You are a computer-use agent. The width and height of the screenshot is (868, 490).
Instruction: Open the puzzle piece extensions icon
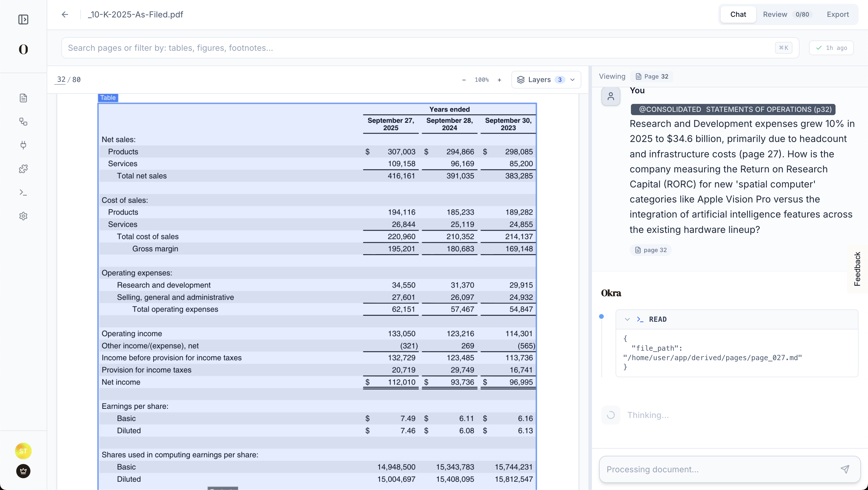point(23,169)
